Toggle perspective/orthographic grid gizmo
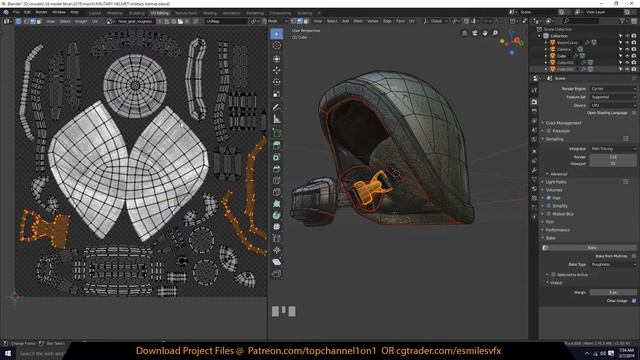This screenshot has height=360, width=640. [464, 33]
